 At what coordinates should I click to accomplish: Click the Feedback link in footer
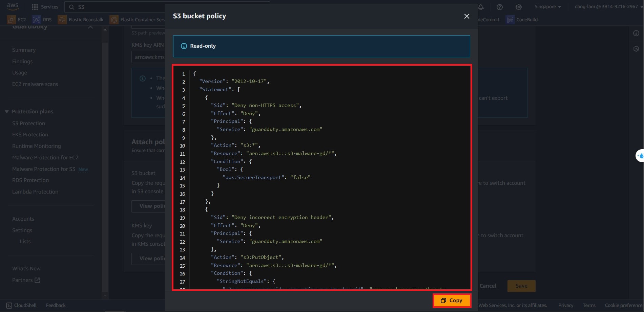[x=56, y=305]
